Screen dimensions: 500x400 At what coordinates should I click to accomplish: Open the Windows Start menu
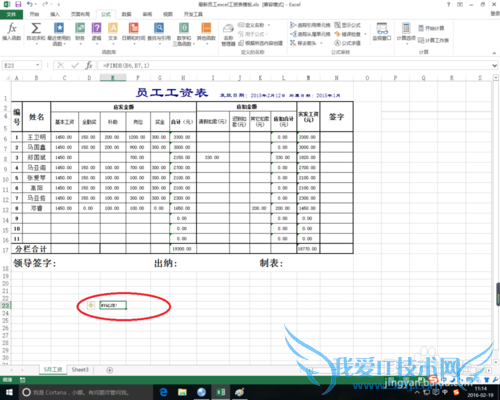[x=9, y=392]
